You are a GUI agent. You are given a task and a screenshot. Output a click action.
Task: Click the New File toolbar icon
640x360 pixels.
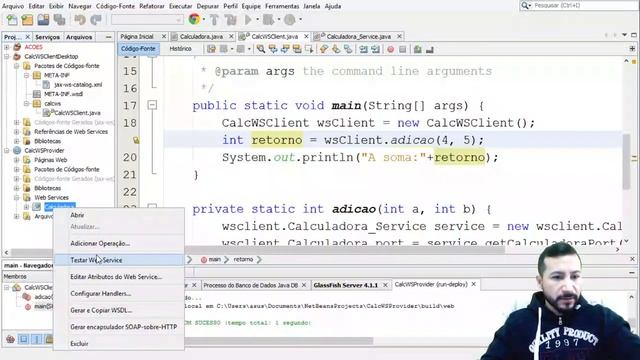pos(12,20)
